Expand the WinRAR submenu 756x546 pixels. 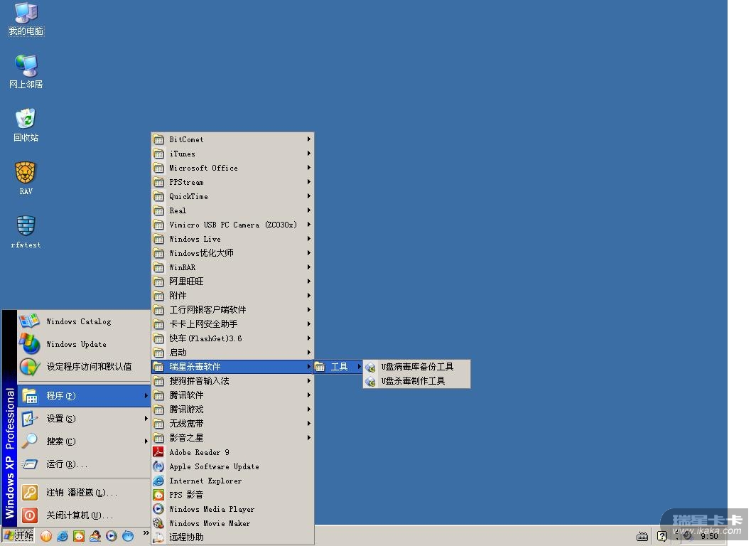click(233, 267)
